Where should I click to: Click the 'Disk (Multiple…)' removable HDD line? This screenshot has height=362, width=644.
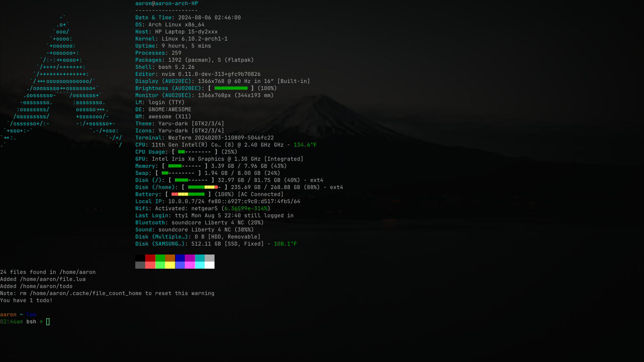[198, 237]
